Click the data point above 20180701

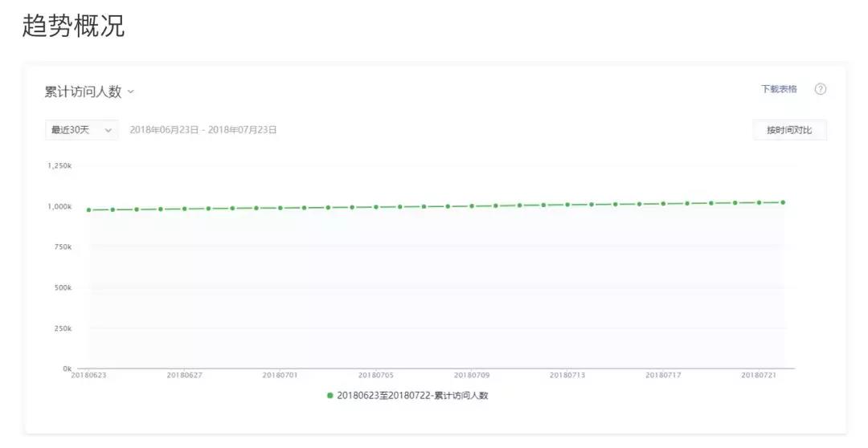[x=280, y=208]
